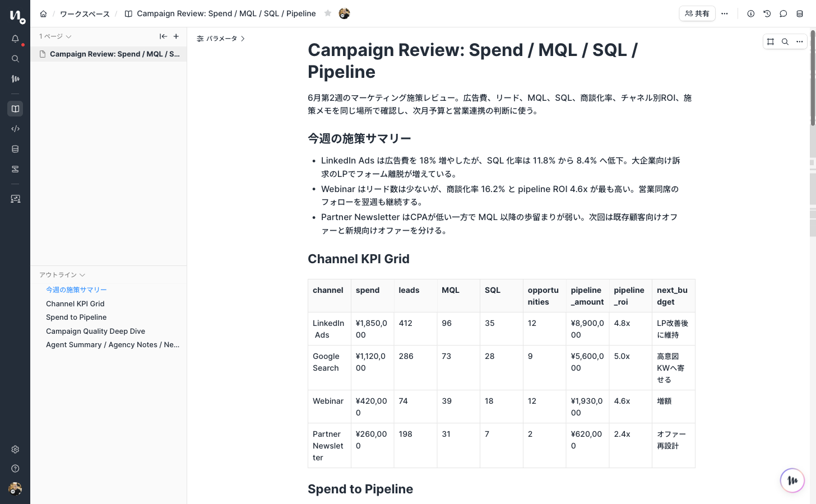Image resolution: width=816 pixels, height=504 pixels.
Task: Open the more options ellipsis in top bar
Action: (725, 13)
